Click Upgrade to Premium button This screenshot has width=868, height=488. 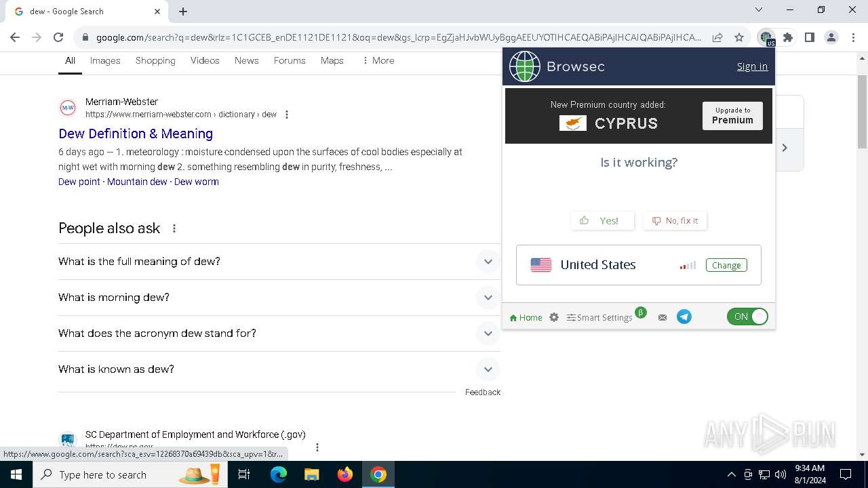732,116
